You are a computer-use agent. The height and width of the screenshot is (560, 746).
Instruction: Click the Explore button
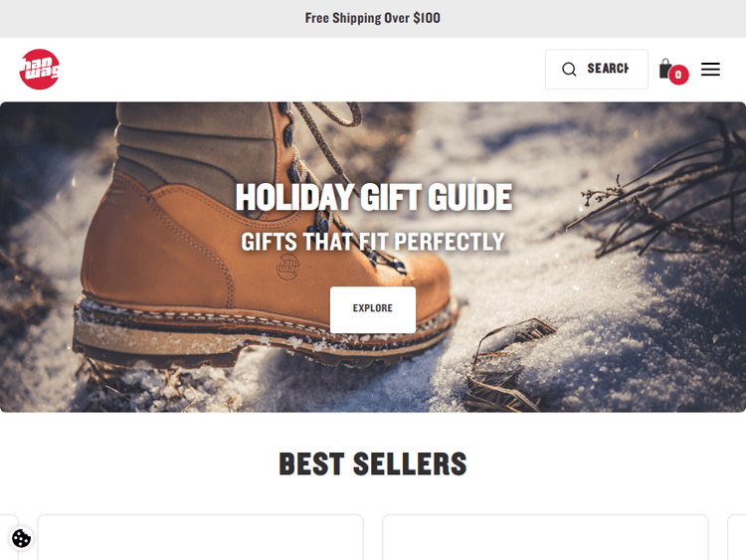(373, 309)
